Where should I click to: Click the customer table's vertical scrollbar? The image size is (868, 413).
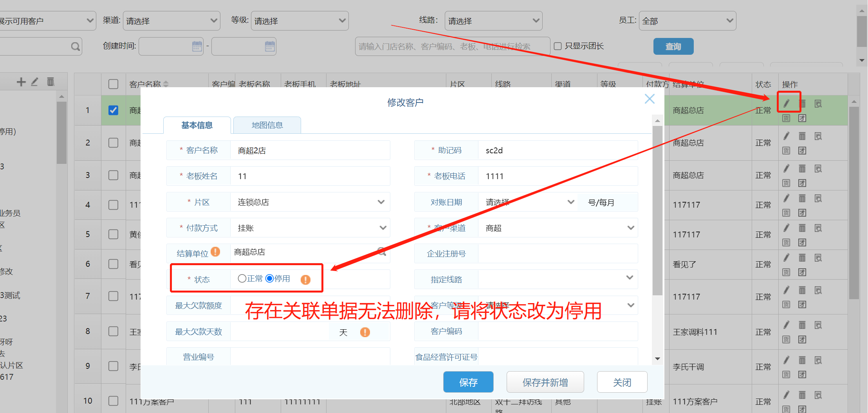point(854,203)
